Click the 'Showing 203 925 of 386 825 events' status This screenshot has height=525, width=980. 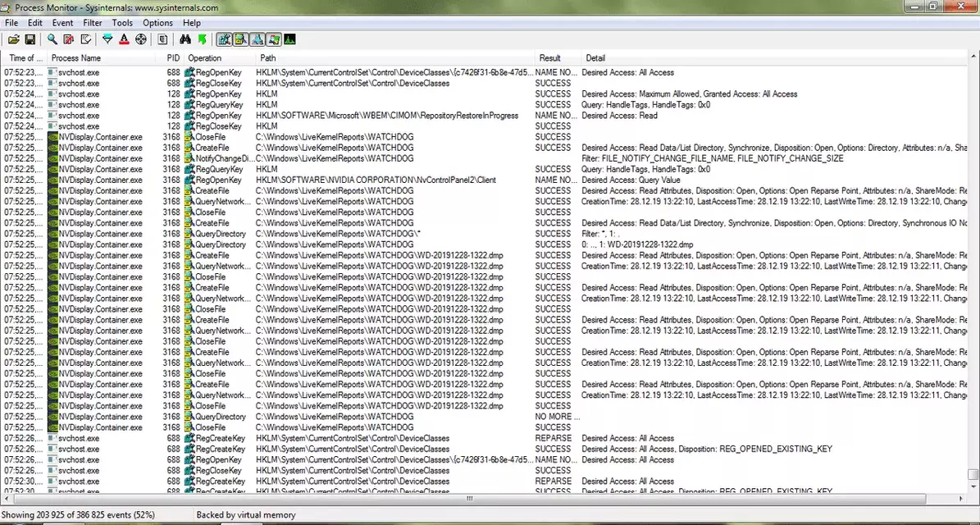coord(80,515)
